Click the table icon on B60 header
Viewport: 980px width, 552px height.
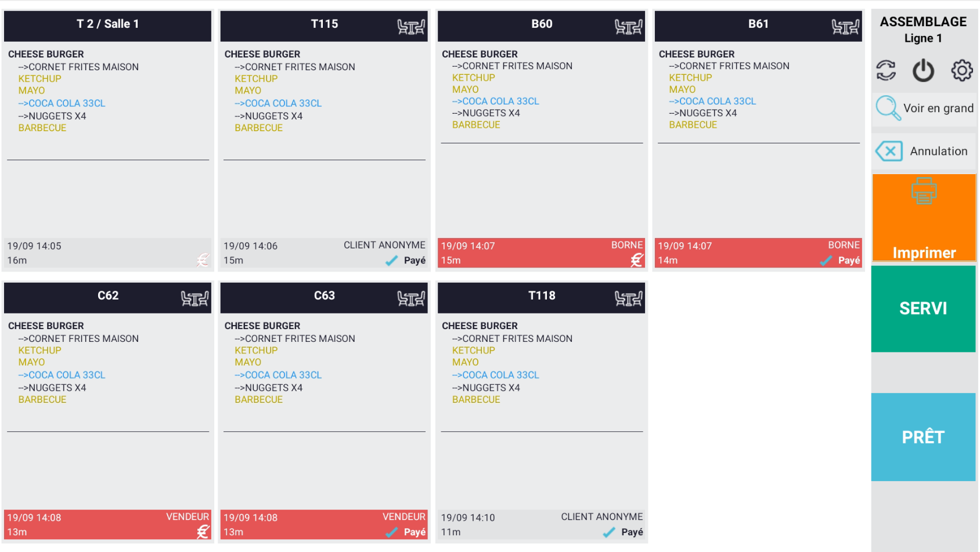[x=628, y=27]
